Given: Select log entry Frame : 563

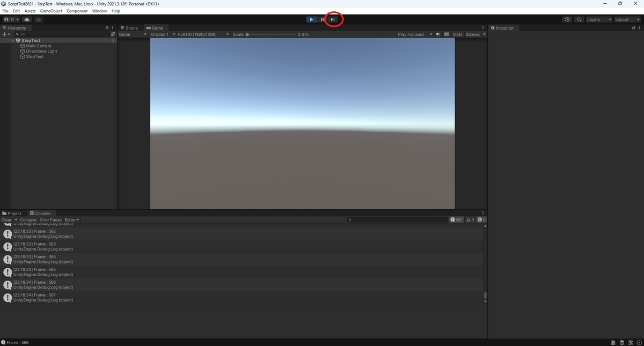Looking at the screenshot, I should [241, 247].
